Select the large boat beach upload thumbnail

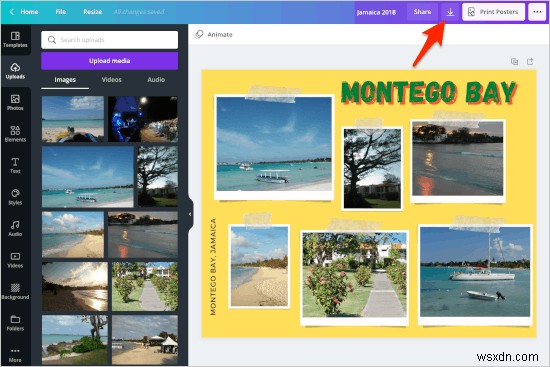[88, 177]
